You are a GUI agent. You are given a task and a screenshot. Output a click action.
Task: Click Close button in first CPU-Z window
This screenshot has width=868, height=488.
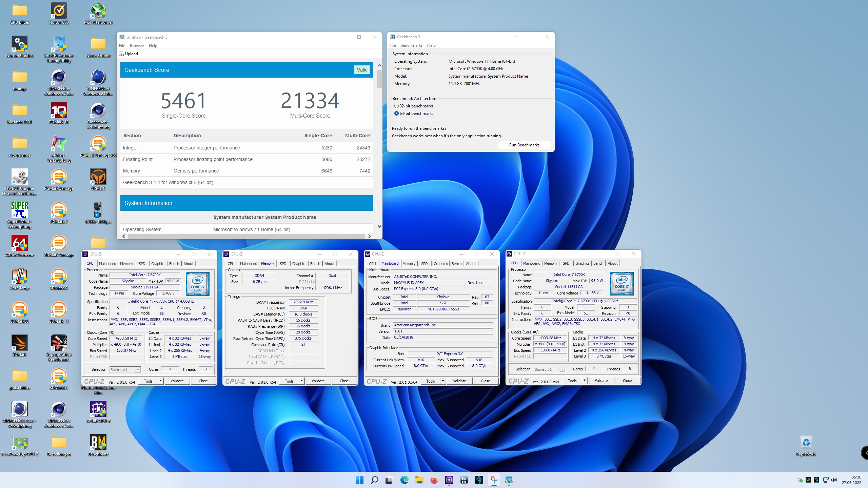pyautogui.click(x=203, y=381)
